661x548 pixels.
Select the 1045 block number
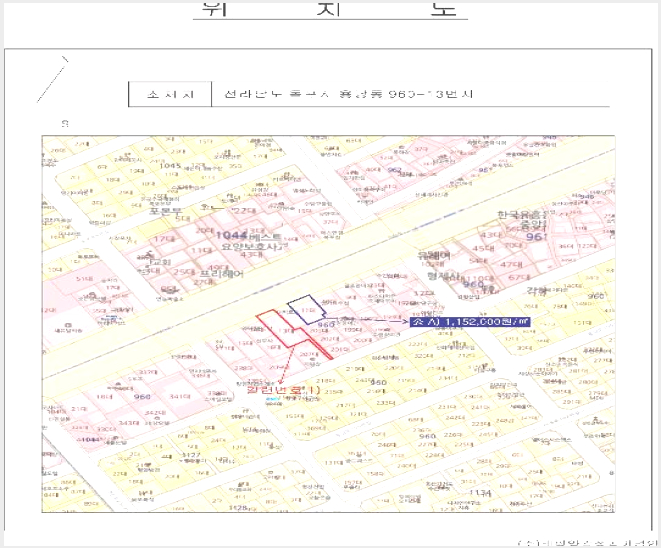click(170, 166)
